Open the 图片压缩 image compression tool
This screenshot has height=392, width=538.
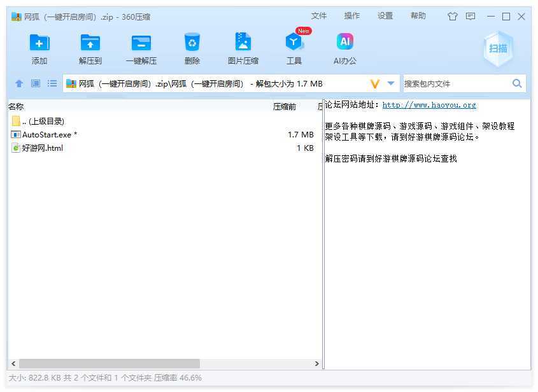[x=243, y=43]
